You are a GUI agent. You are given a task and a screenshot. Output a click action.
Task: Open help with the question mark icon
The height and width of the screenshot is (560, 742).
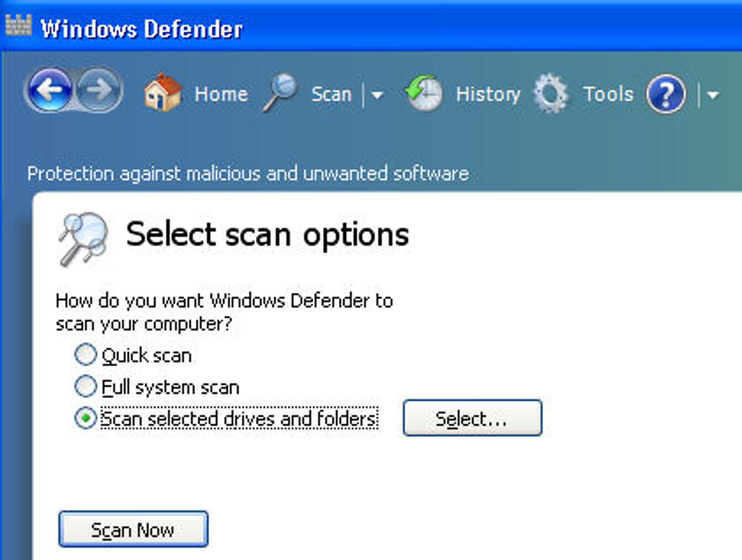point(666,94)
